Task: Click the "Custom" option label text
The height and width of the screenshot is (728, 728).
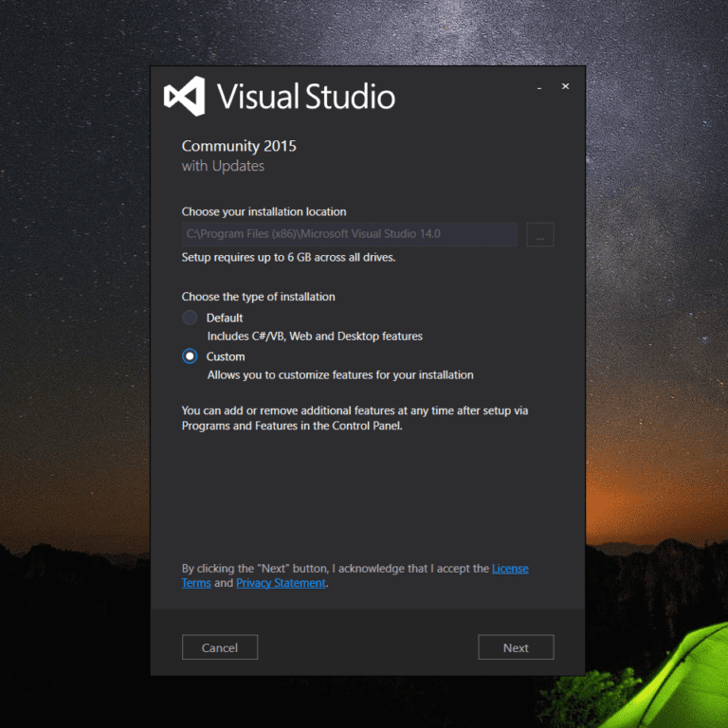Action: pos(226,356)
